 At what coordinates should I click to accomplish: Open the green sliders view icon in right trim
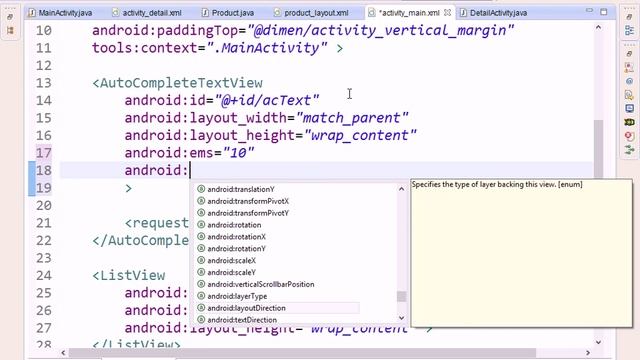tap(629, 149)
